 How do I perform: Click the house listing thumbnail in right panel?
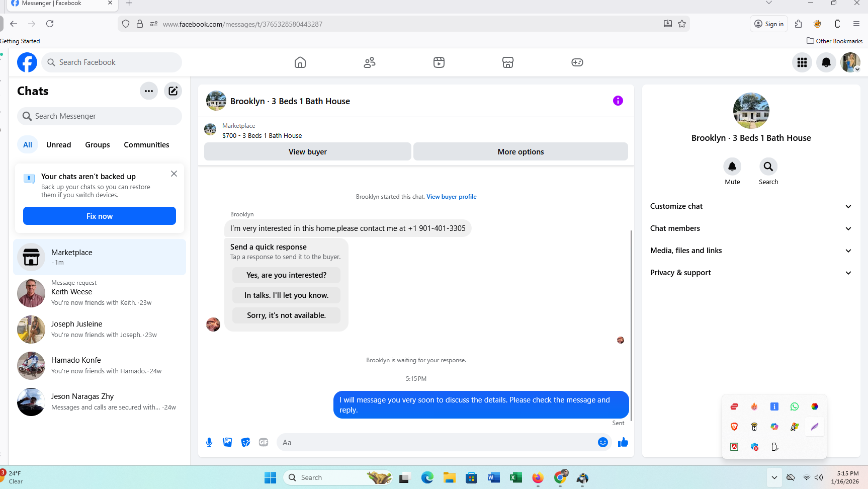[x=751, y=111]
